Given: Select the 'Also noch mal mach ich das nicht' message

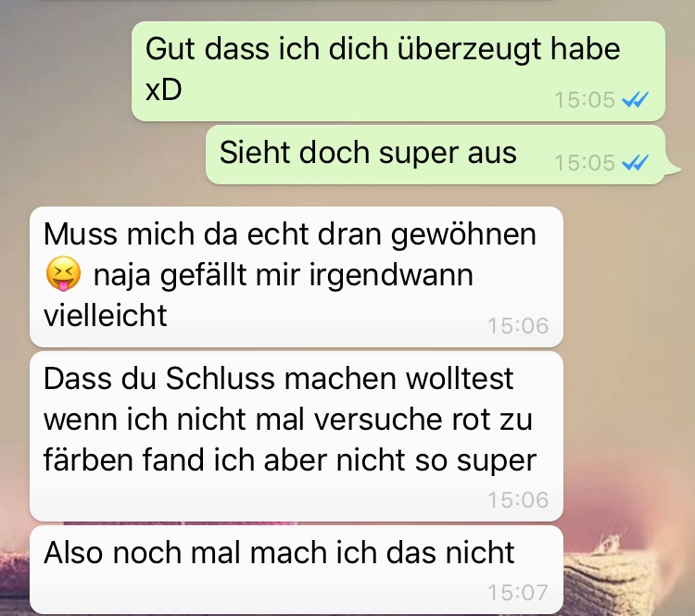Looking at the screenshot, I should click(x=297, y=570).
